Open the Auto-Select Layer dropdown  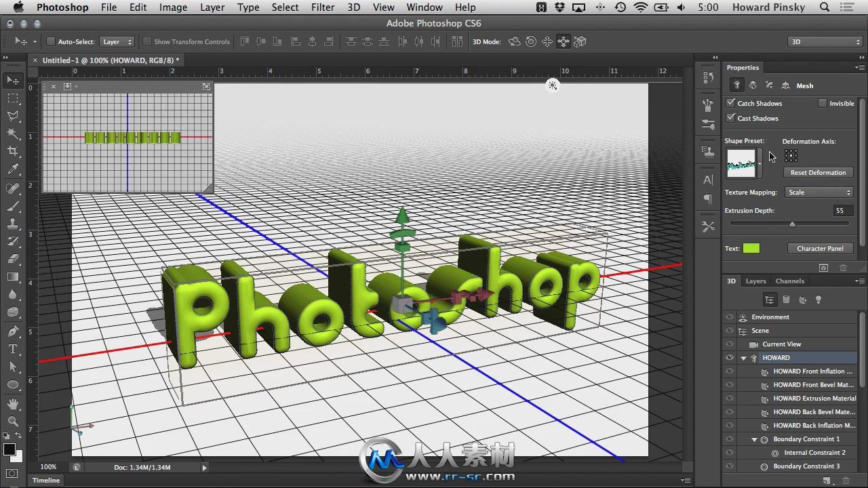[117, 42]
